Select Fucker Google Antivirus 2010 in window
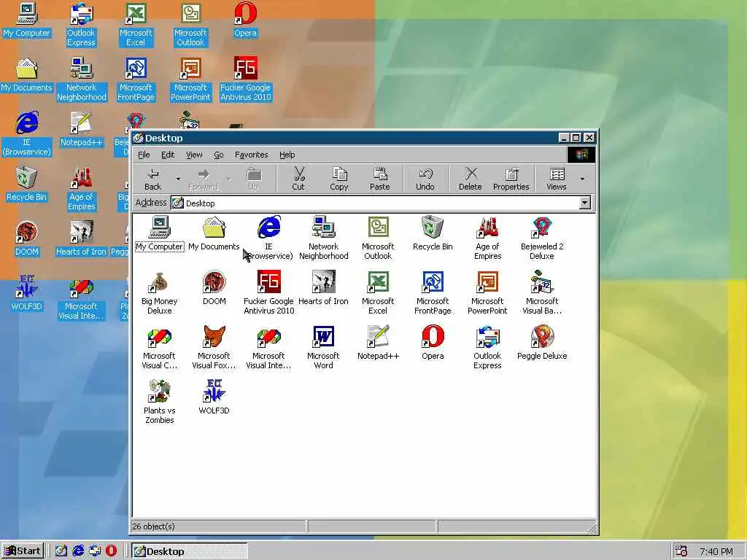The height and width of the screenshot is (560, 747). tap(268, 293)
